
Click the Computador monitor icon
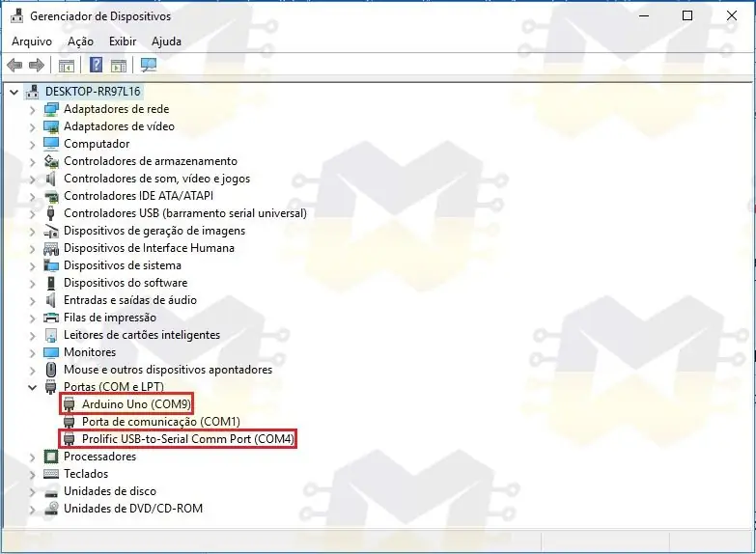point(51,144)
